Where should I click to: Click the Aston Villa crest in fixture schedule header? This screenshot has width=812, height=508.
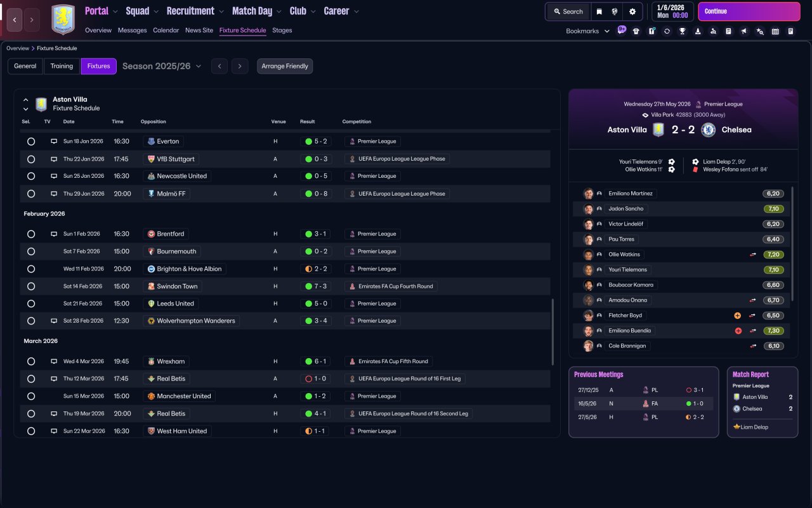(x=41, y=104)
